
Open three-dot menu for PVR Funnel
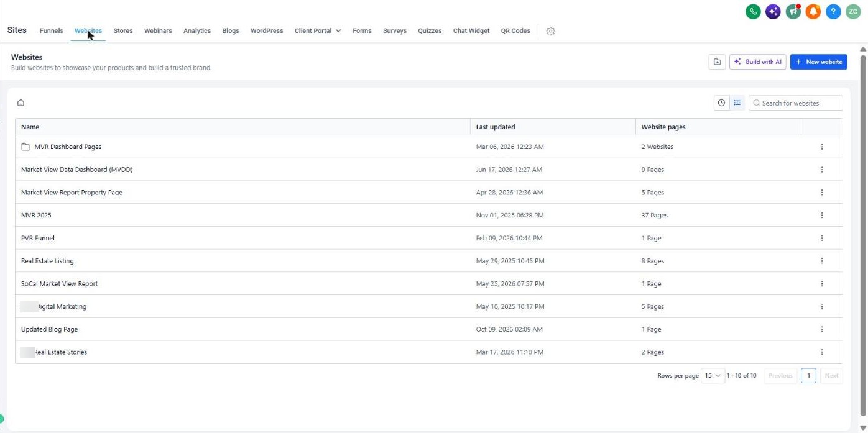(822, 238)
